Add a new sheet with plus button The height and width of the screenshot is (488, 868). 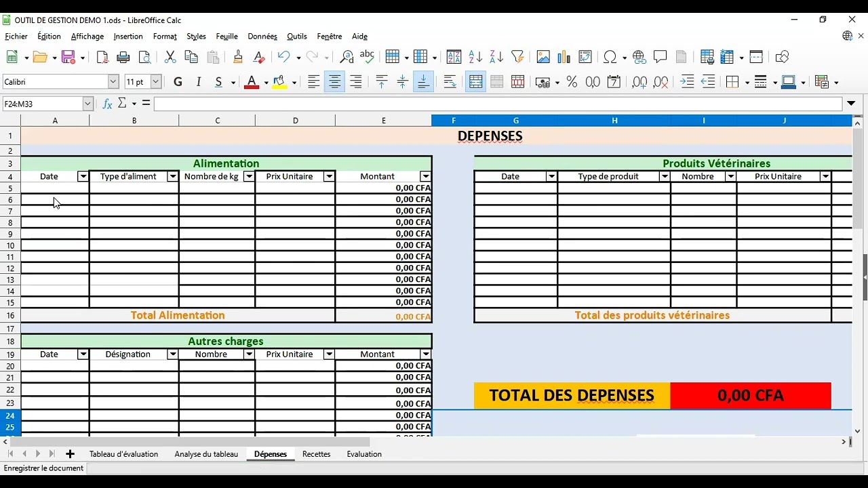(70, 454)
